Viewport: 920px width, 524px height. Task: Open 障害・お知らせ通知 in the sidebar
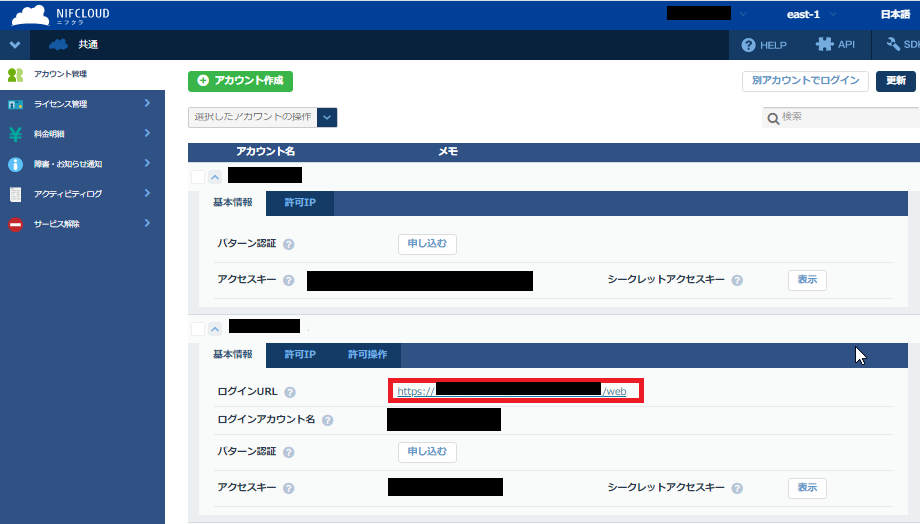pos(82,164)
